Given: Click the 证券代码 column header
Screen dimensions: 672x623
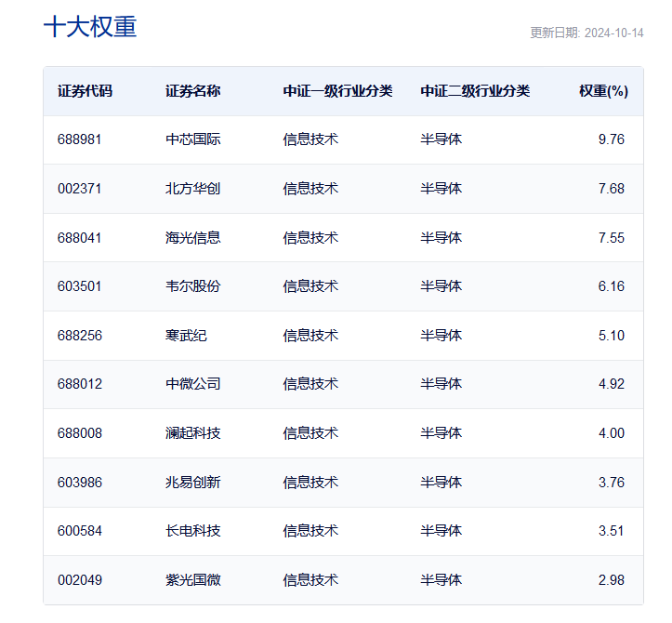Looking at the screenshot, I should pyautogui.click(x=85, y=91).
